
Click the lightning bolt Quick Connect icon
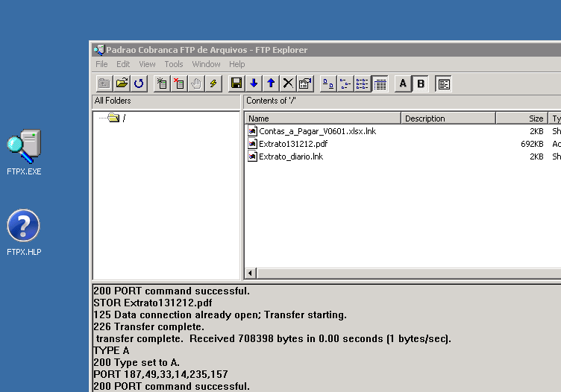(x=213, y=83)
